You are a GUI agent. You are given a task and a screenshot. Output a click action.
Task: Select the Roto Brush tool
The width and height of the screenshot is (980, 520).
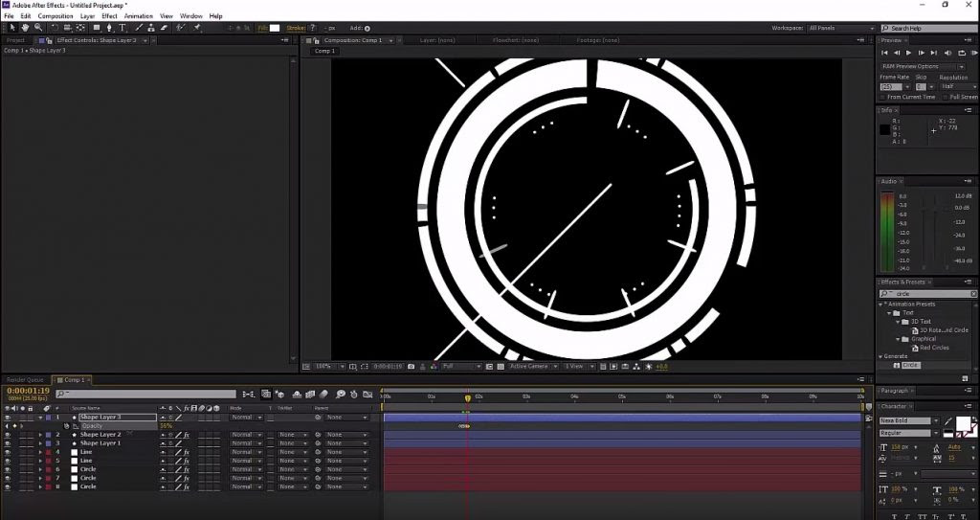point(181,28)
